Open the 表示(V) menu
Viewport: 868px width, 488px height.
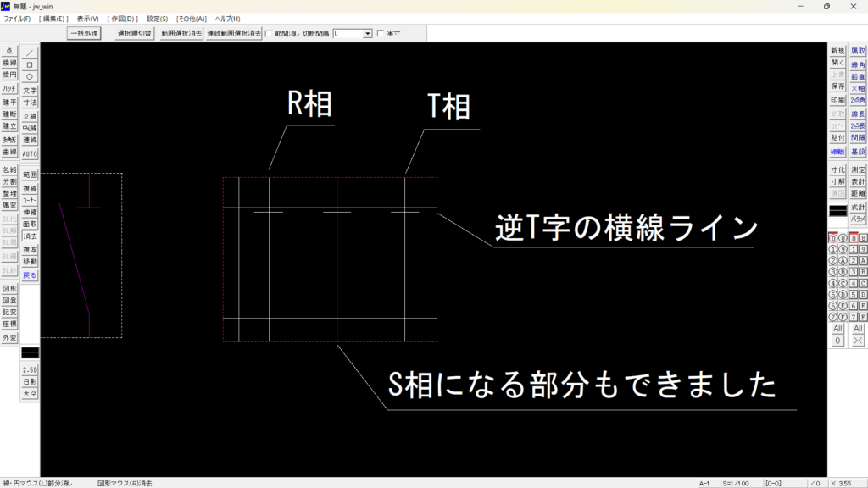tap(87, 19)
